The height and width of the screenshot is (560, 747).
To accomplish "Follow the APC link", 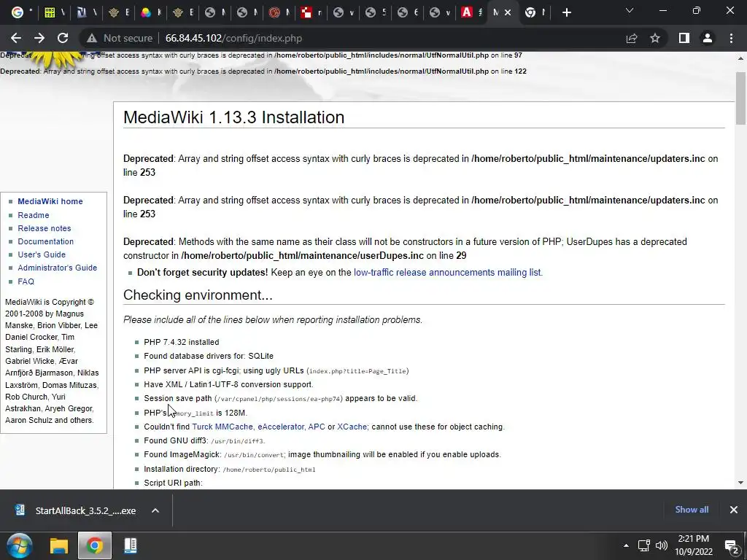I will [x=317, y=427].
